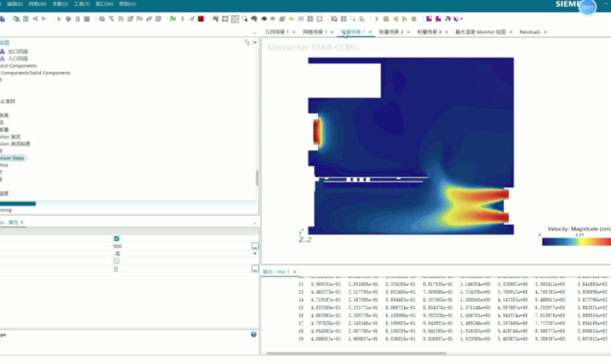Image resolution: width=611 pixels, height=364 pixels.
Task: Click the green flag initialize icon
Action: tap(173, 19)
